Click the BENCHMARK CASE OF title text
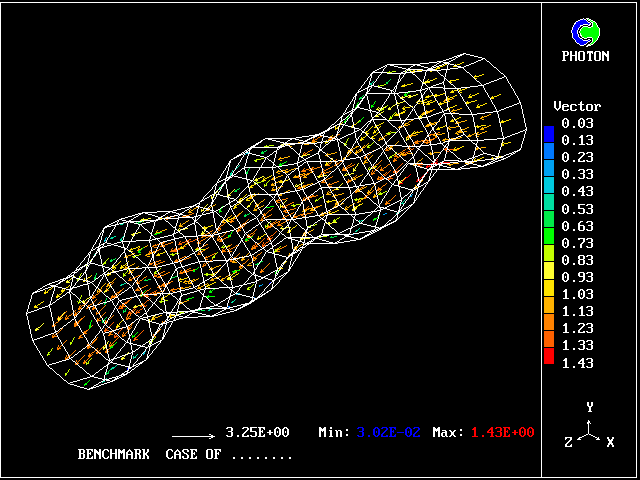 click(185, 455)
